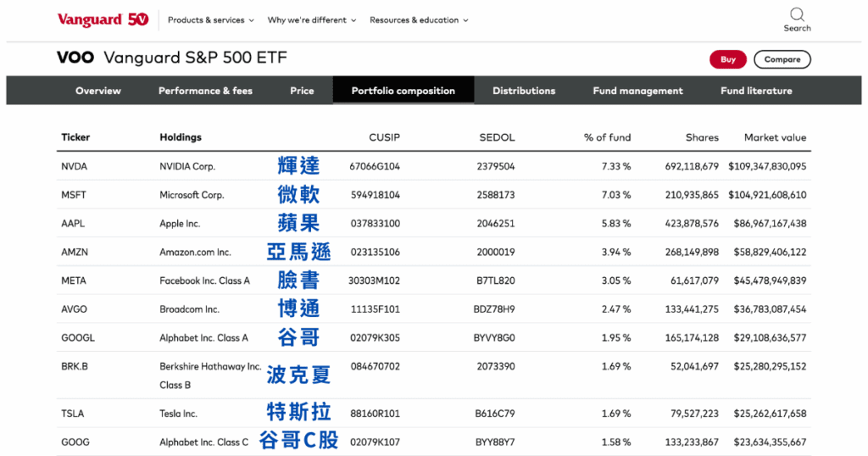This screenshot has width=868, height=456.
Task: Open the Performance & fees tab
Action: 205,91
